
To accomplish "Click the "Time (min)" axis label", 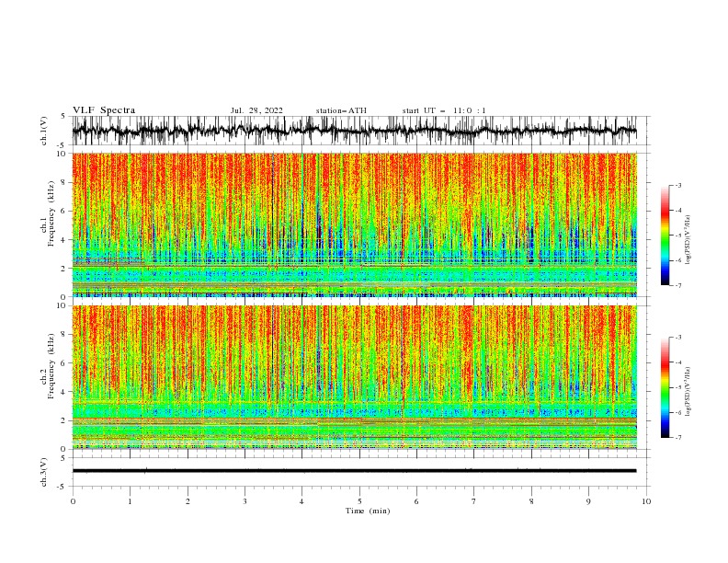I will tap(368, 511).
